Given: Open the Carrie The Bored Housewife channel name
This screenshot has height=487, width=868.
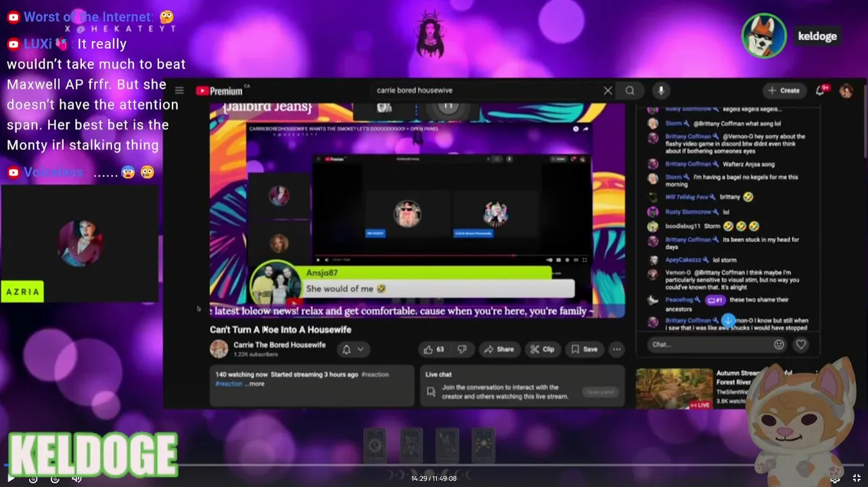Looking at the screenshot, I should [x=279, y=345].
